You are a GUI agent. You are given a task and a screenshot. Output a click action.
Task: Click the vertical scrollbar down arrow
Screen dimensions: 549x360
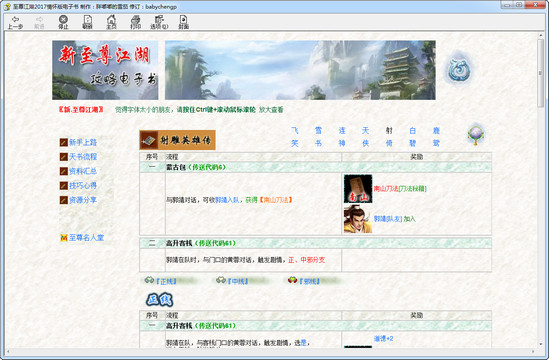coord(540,344)
